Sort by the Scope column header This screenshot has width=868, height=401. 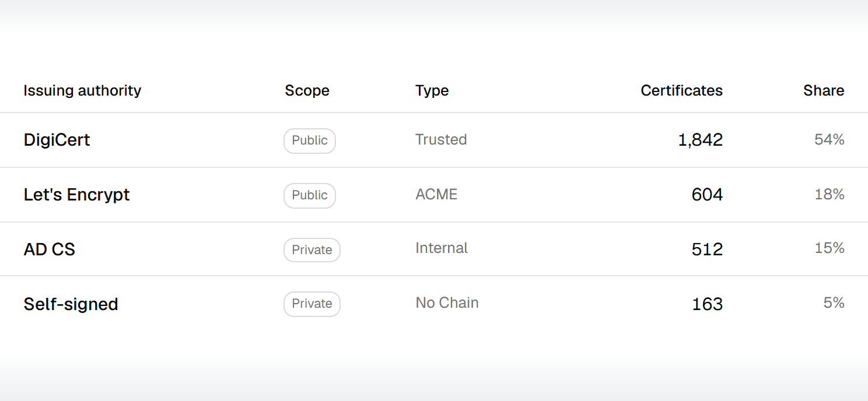coord(307,90)
